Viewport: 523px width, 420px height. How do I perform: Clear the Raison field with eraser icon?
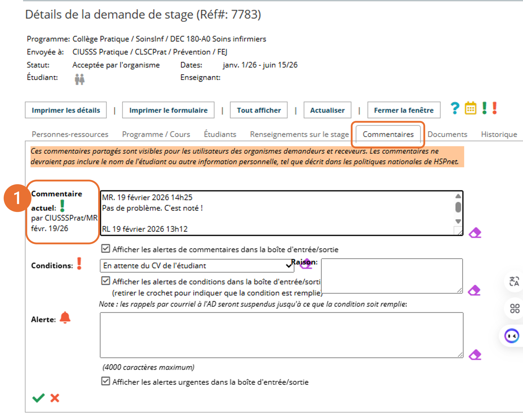(474, 290)
